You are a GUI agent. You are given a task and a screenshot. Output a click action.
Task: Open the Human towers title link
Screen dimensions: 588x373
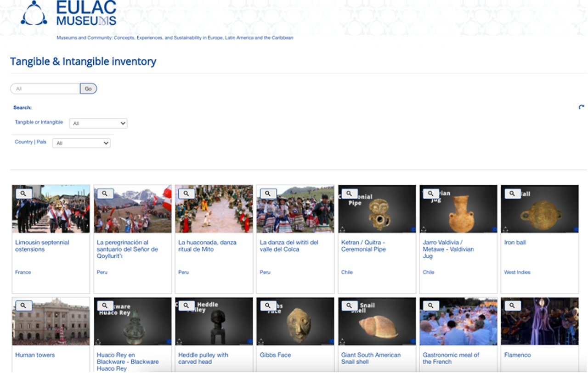35,355
